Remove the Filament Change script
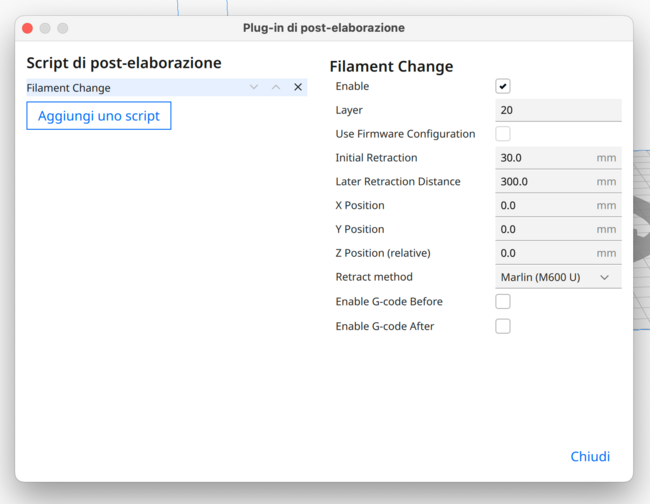The image size is (650, 504). tap(298, 88)
